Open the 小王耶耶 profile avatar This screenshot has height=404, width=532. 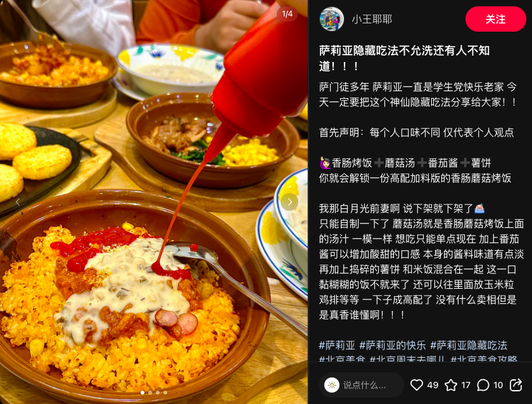click(x=332, y=19)
